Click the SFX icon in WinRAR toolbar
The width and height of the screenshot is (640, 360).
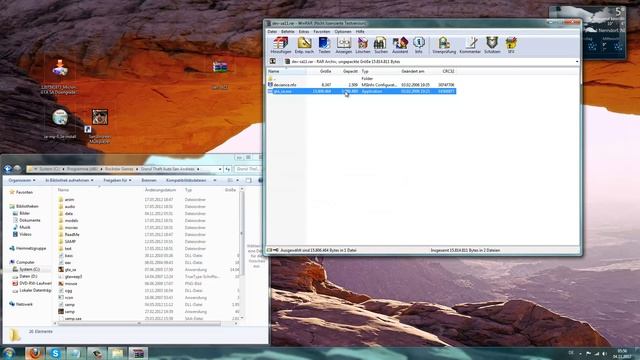click(x=511, y=45)
